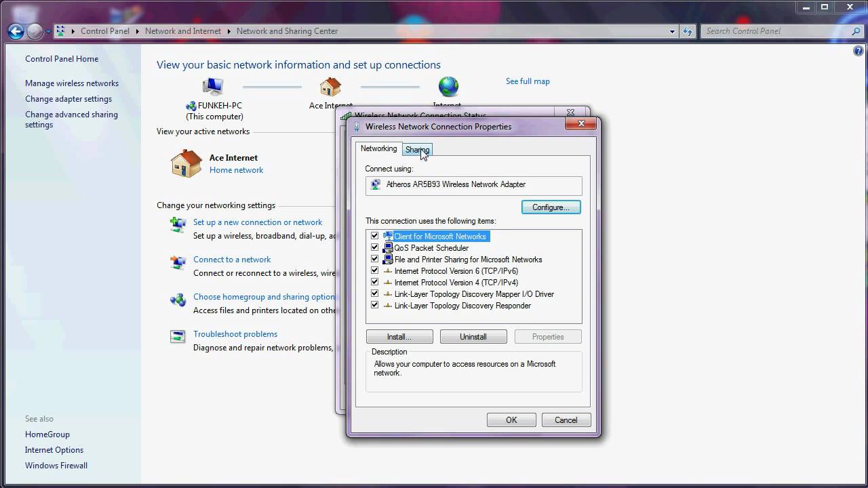Viewport: 868px width, 488px height.
Task: Click the Install... button
Action: coord(399,337)
